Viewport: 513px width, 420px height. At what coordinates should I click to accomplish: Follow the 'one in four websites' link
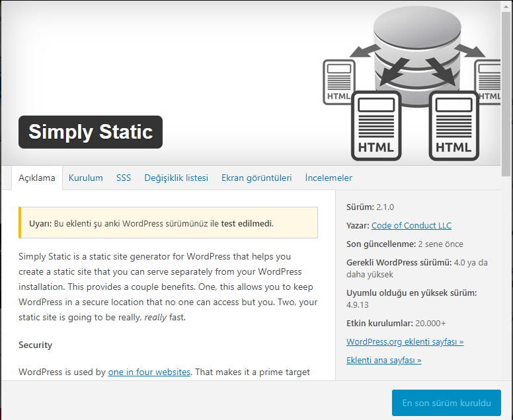149,372
